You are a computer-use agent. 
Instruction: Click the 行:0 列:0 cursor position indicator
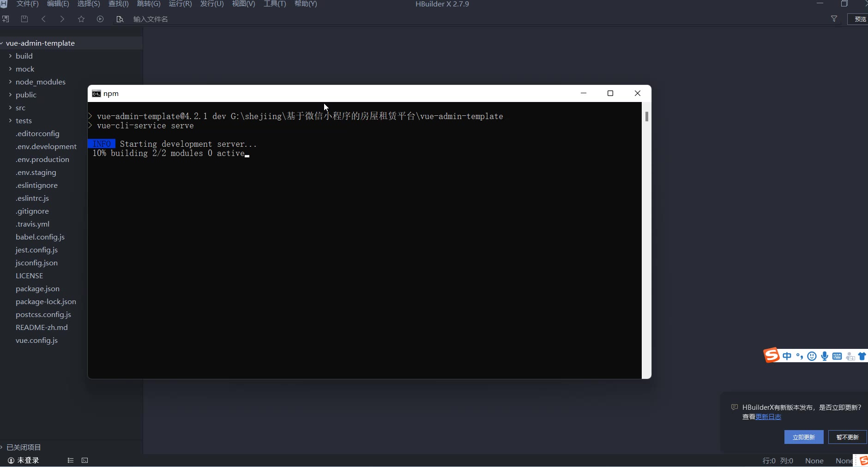pos(778,461)
